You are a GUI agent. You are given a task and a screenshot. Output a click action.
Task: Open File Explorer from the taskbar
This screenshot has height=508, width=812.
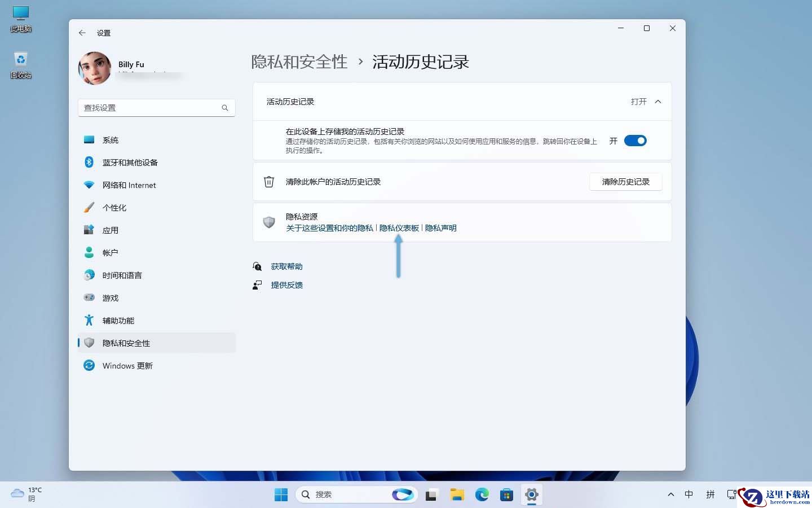[x=457, y=495]
